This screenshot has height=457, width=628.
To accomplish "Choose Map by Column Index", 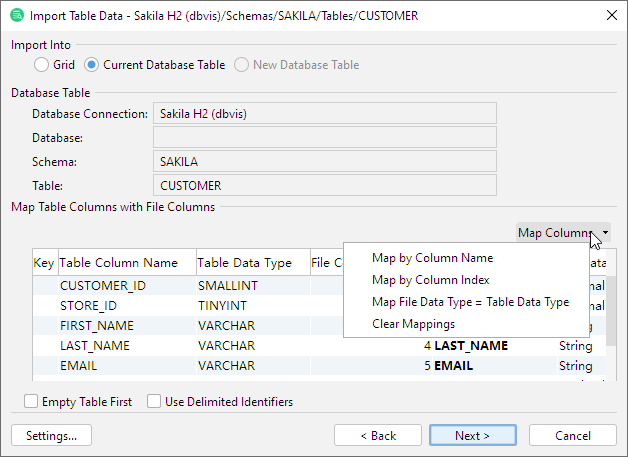I will click(430, 279).
